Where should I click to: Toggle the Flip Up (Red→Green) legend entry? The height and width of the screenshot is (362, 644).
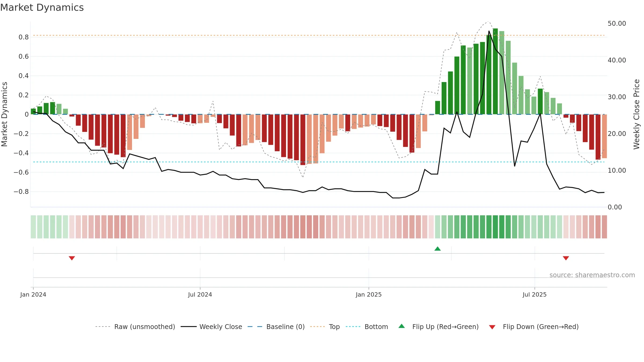coord(438,327)
